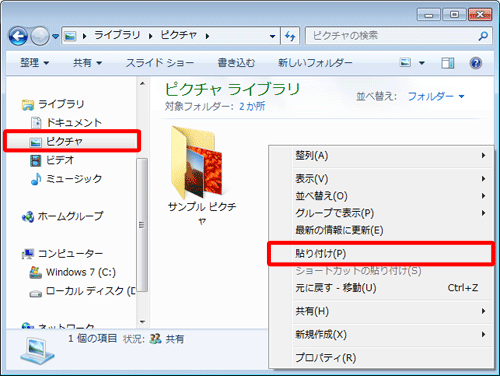The image size is (500, 376).
Task: Expand the arrow after ピクチャ in address bar
Action: 207,36
